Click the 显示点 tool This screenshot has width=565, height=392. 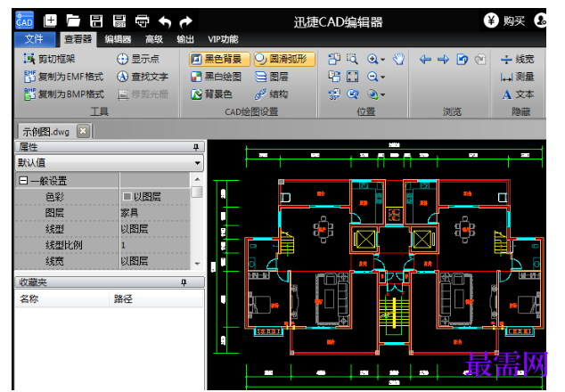138,59
